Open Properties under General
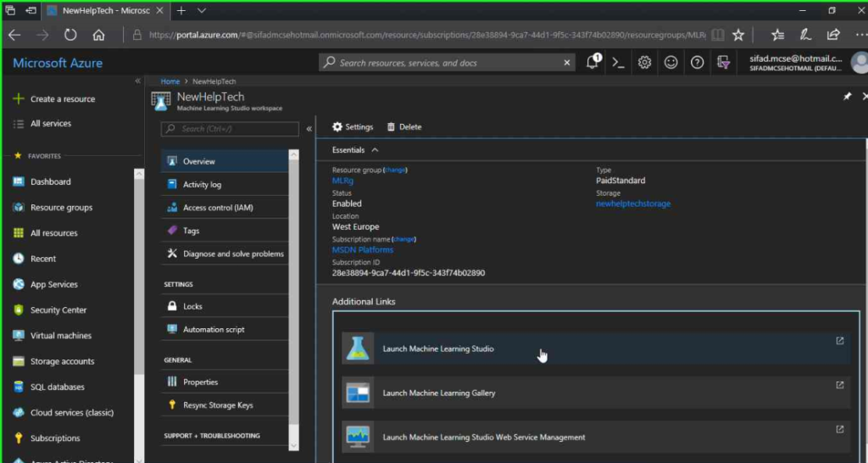Viewport: 868px width, 463px height. [x=224, y=382]
